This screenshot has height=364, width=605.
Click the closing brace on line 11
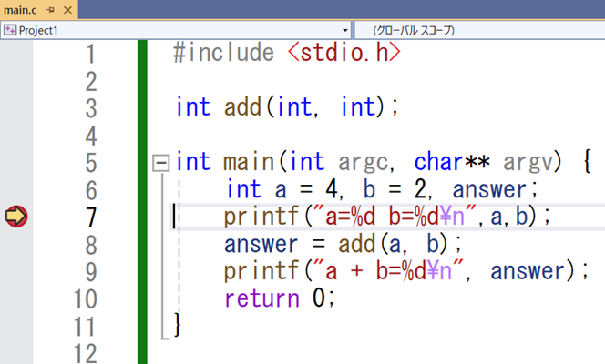(178, 323)
